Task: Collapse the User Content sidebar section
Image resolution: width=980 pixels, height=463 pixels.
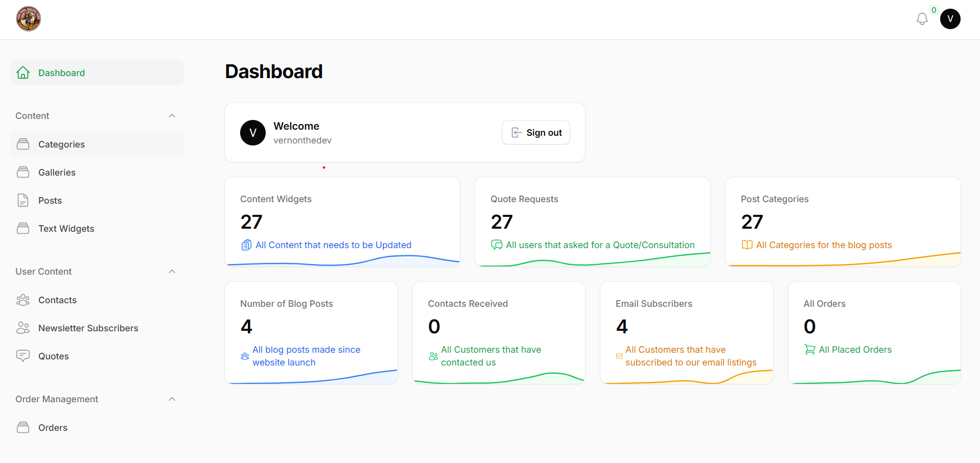Action: (172, 272)
